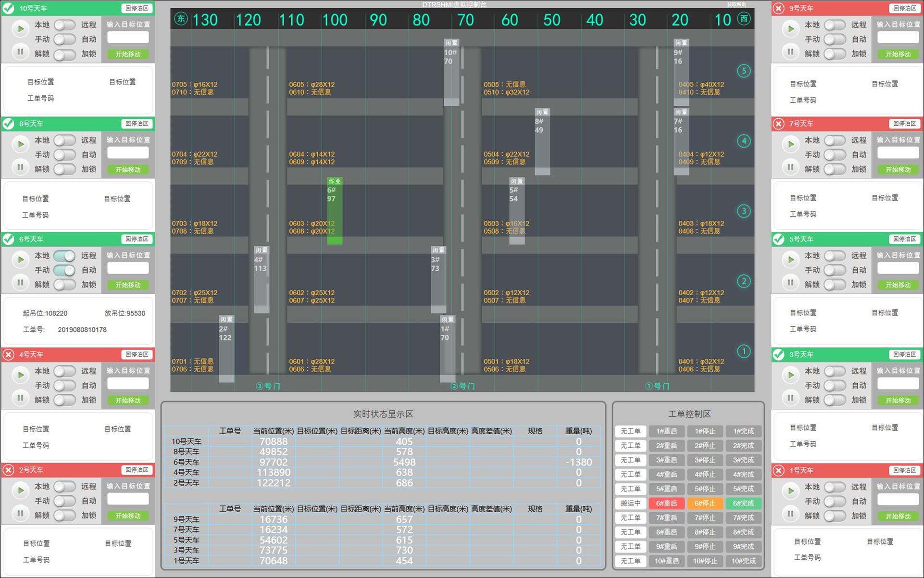Click the 东 direction circle icon
Image resolution: width=924 pixels, height=578 pixels.
181,19
